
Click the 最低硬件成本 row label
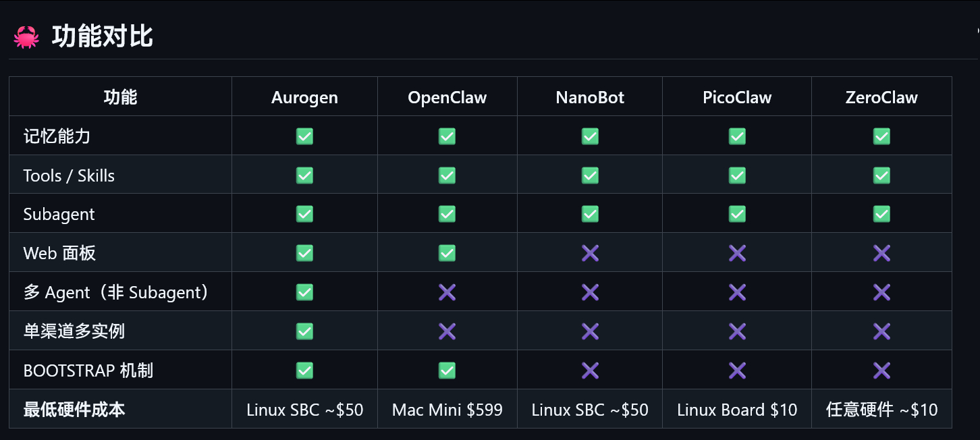pyautogui.click(x=74, y=410)
